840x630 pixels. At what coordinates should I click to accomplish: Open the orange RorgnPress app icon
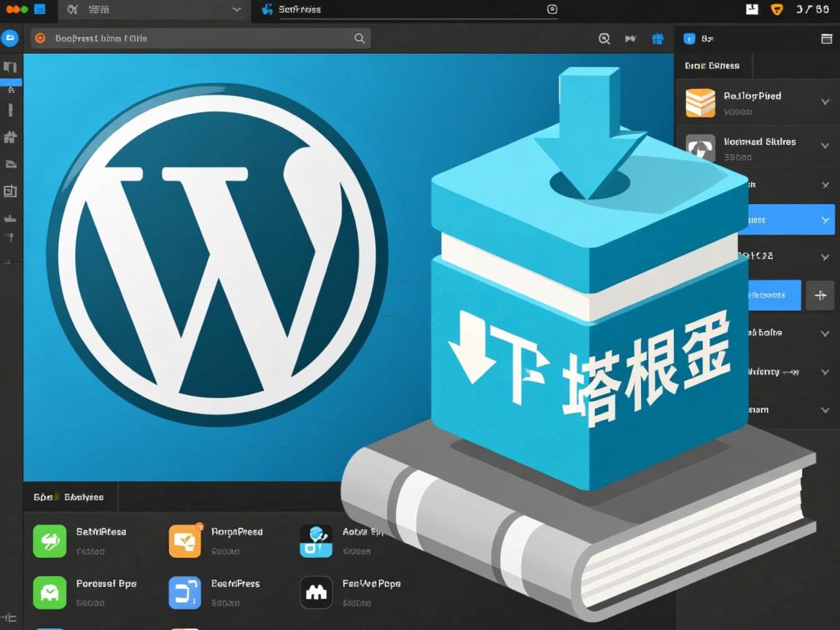click(x=184, y=540)
